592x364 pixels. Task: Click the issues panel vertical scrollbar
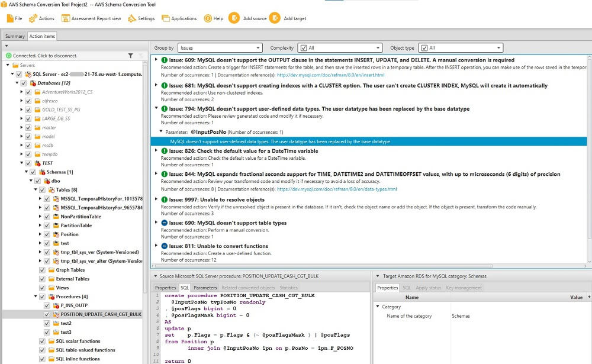click(x=589, y=148)
